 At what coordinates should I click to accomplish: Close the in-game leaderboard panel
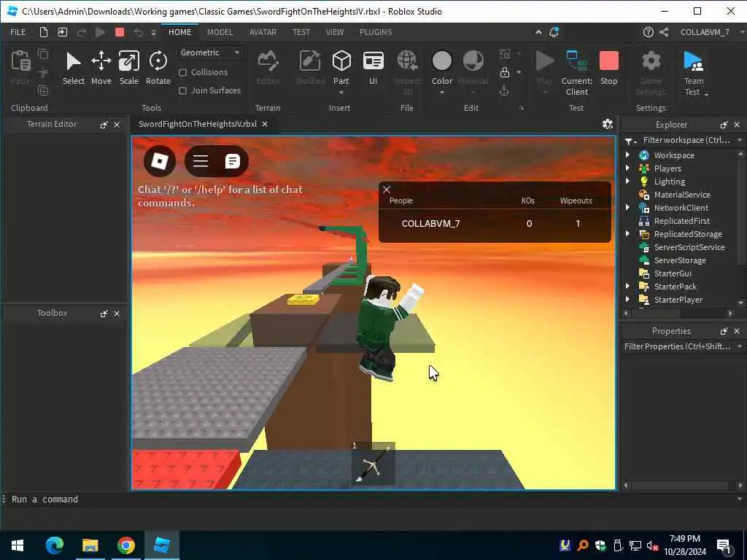pyautogui.click(x=387, y=189)
